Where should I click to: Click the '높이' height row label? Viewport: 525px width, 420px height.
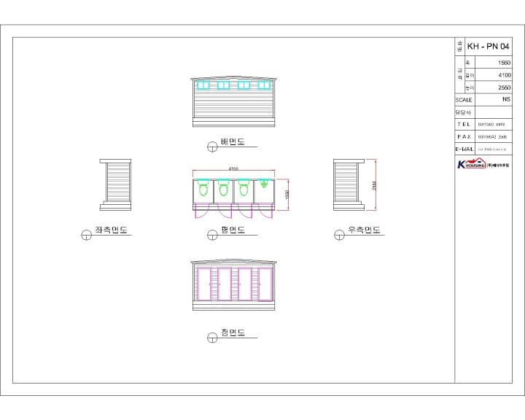(470, 87)
